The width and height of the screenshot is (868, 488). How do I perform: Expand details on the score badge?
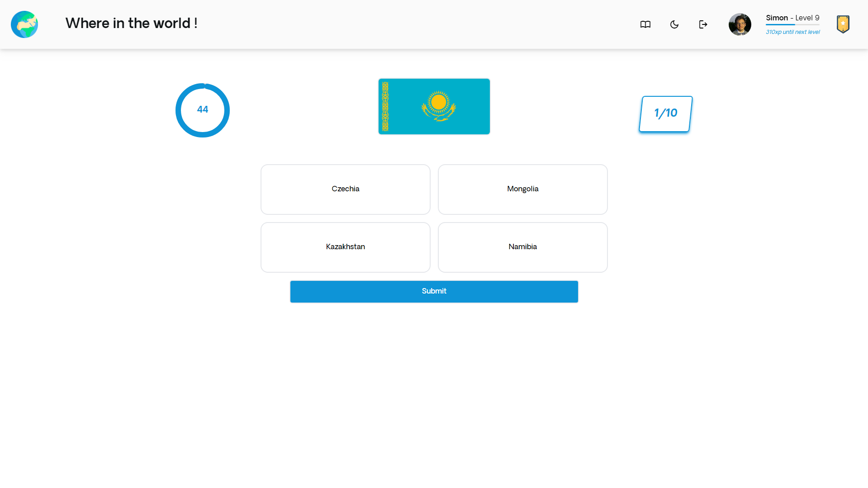(x=843, y=24)
